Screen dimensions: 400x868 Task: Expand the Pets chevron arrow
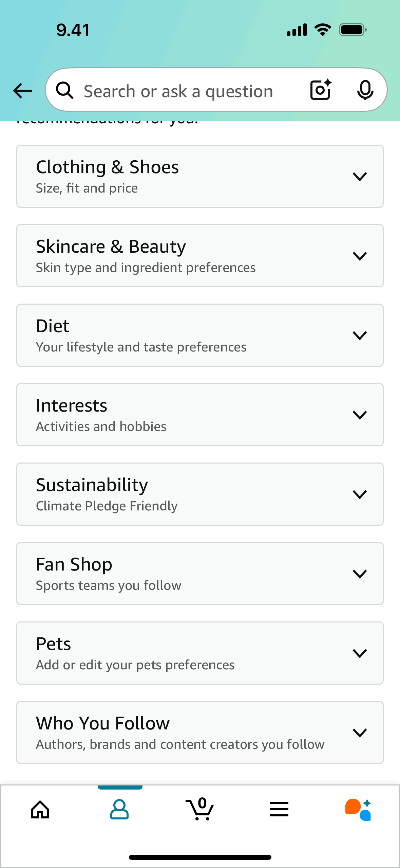(360, 653)
